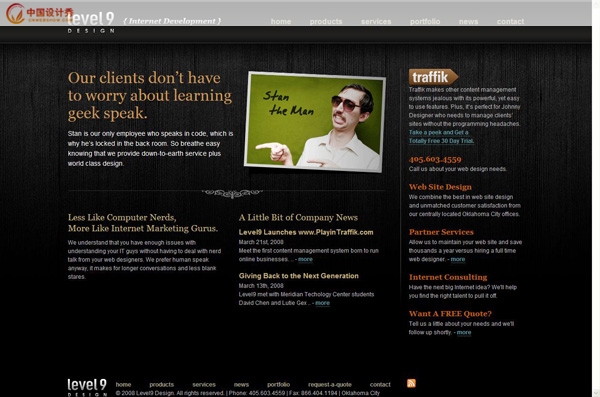Screen dimensions: 600x397
Task: Click the 'Our clients don't have' headline
Action: pos(144,78)
